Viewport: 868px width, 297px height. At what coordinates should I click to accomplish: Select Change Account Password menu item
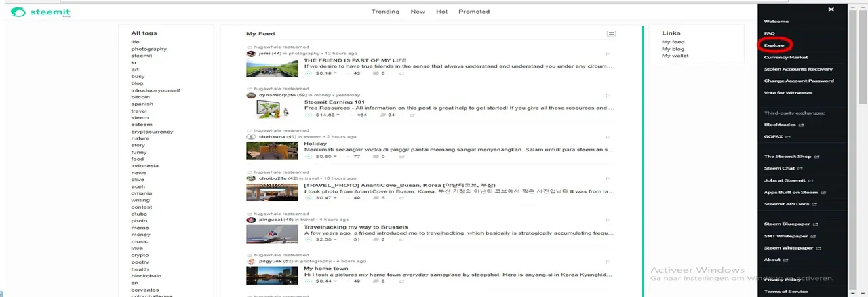[x=799, y=81]
